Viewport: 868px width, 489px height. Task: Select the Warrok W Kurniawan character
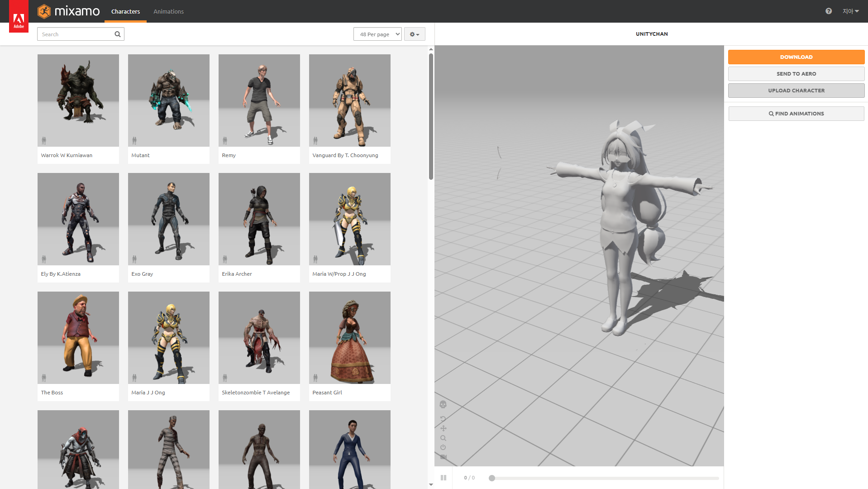(x=78, y=109)
